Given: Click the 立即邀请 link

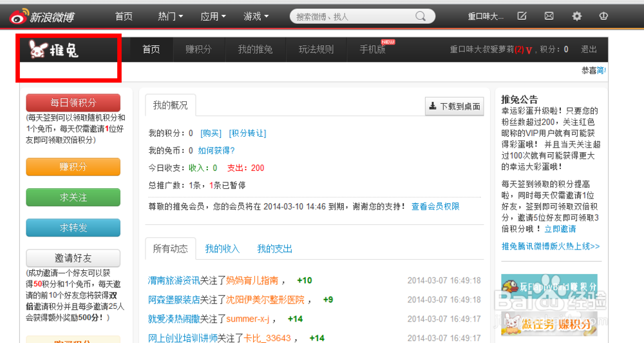Looking at the screenshot, I should (560, 229).
